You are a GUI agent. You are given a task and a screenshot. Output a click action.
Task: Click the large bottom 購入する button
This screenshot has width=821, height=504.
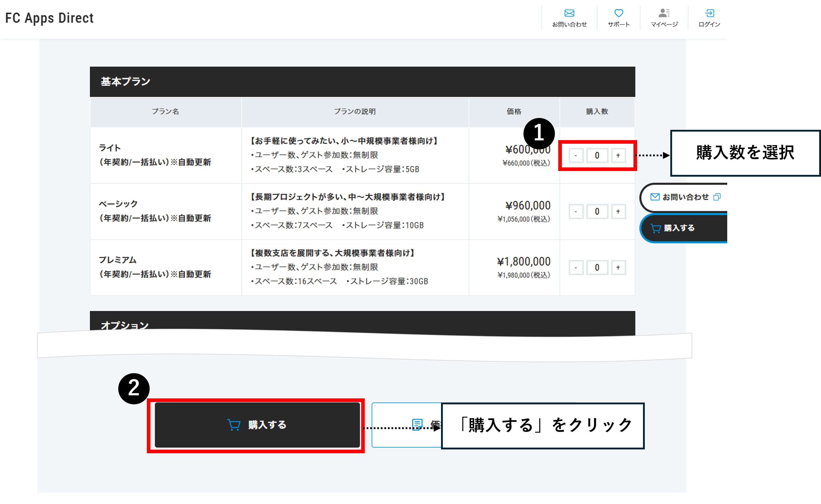257,425
